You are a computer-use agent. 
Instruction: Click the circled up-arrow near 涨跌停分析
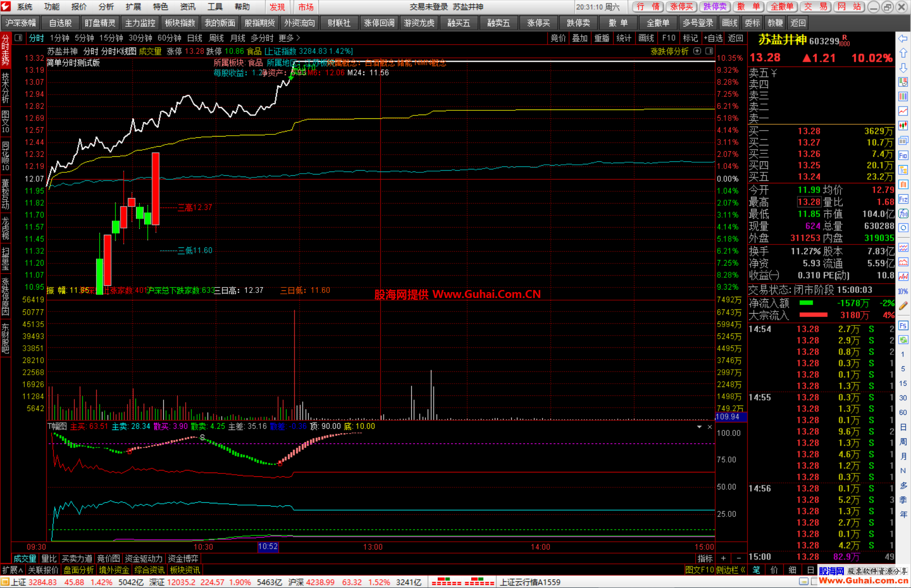pos(697,51)
